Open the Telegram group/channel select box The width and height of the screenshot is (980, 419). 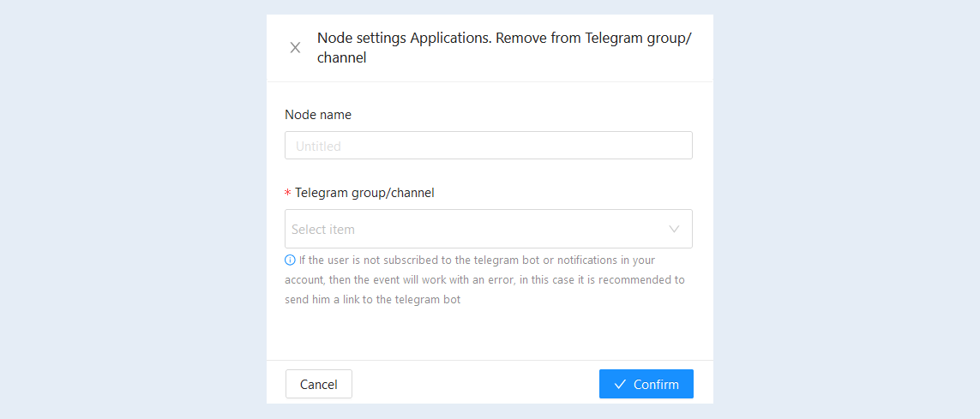[x=488, y=229]
